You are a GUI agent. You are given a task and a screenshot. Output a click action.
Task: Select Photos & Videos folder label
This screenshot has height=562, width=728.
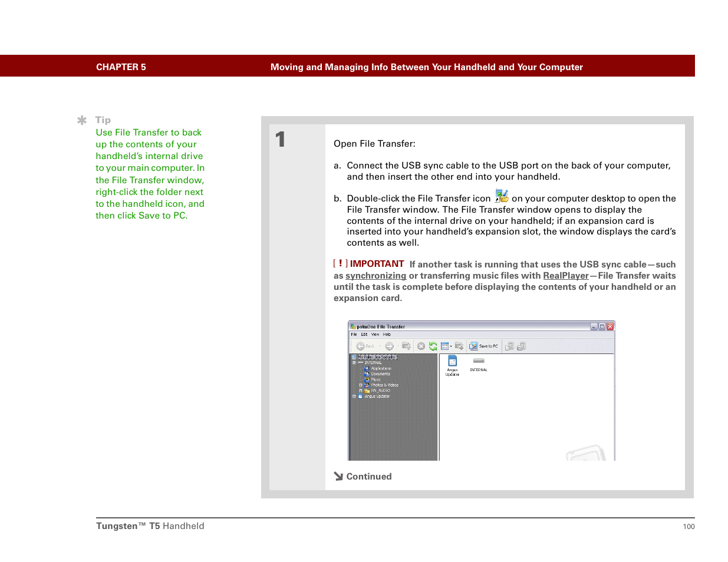384,385
